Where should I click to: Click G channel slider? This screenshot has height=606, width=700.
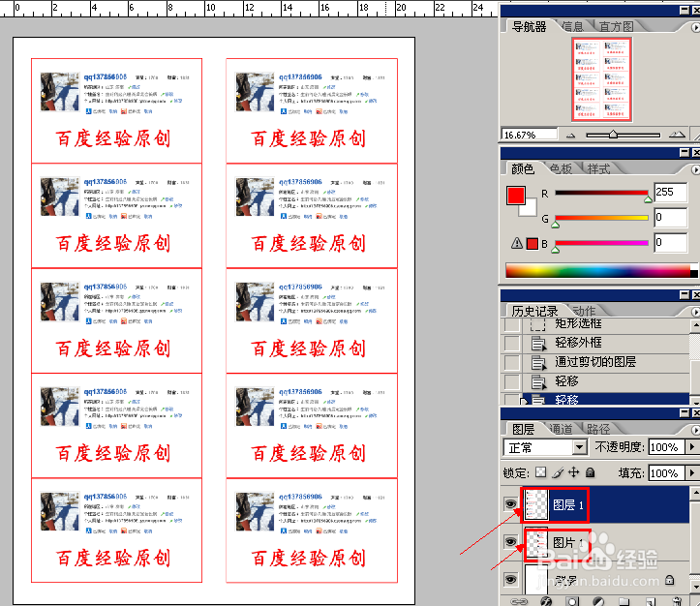click(x=601, y=218)
